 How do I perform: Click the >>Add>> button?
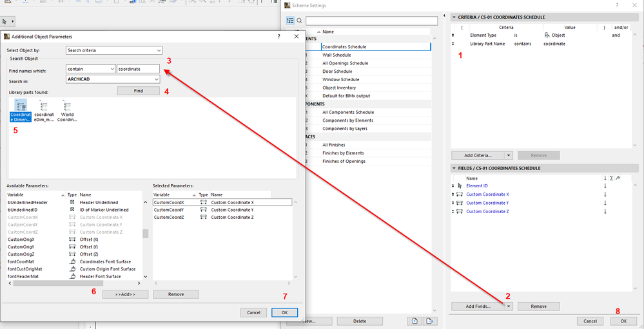pos(125,294)
